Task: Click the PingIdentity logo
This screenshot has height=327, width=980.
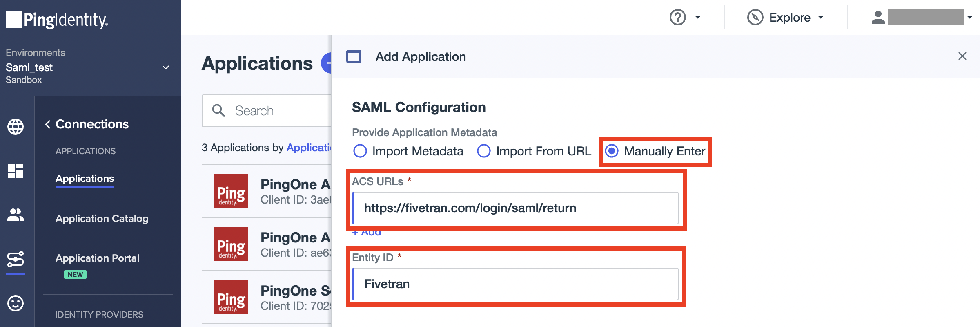Action: (x=57, y=20)
